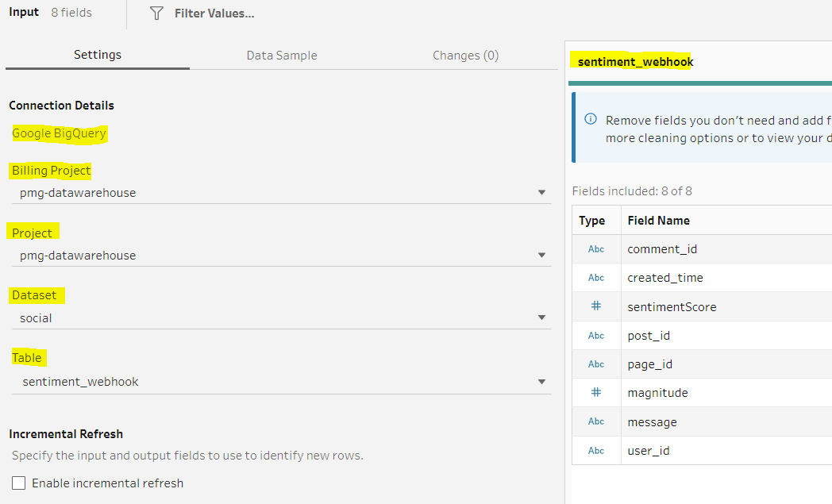Click the Abc type icon for user_id
Image resolution: width=832 pixels, height=504 pixels.
pos(595,451)
